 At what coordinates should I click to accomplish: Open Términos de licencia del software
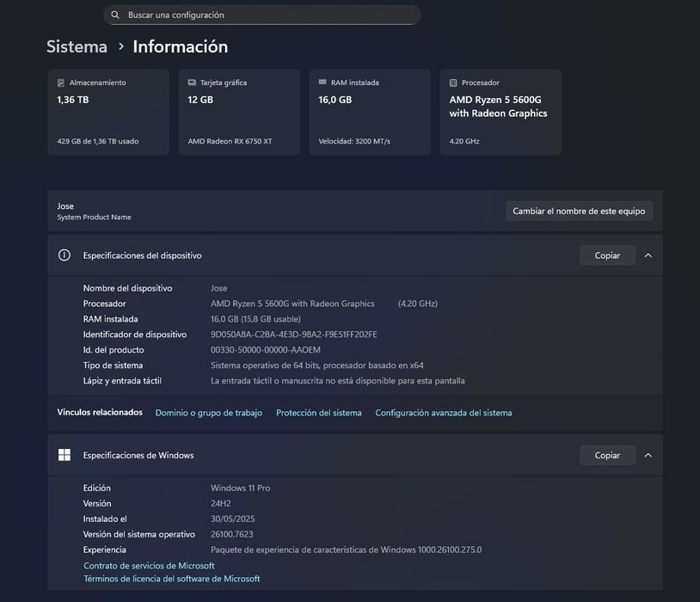172,578
